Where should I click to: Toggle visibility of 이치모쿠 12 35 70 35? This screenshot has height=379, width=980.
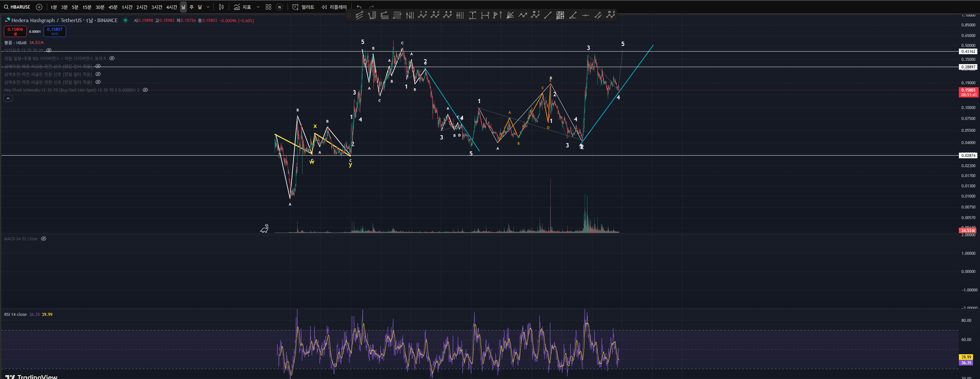(49, 50)
